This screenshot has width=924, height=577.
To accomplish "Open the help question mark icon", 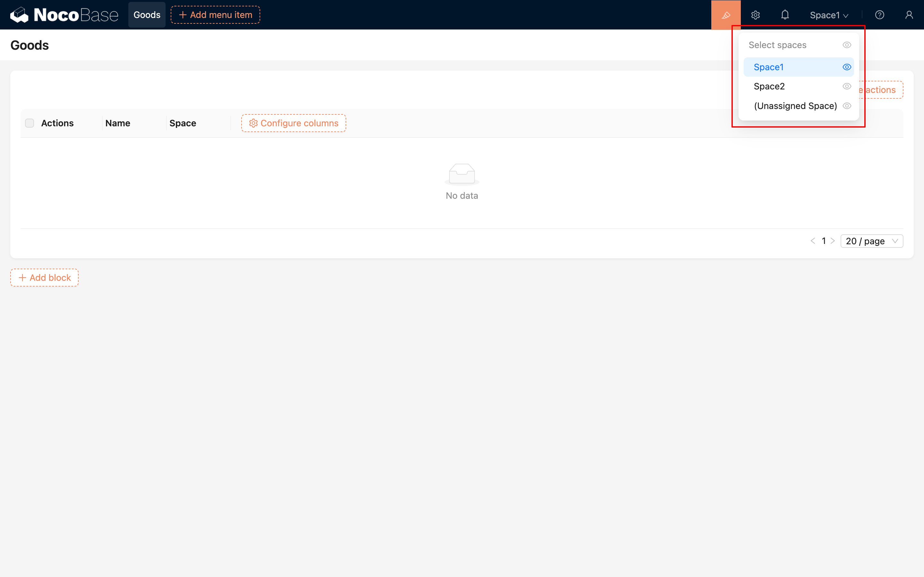I will pyautogui.click(x=879, y=15).
